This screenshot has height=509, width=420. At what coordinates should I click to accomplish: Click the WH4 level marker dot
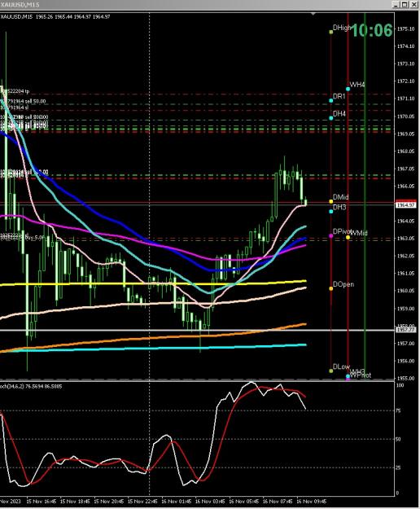click(x=348, y=89)
